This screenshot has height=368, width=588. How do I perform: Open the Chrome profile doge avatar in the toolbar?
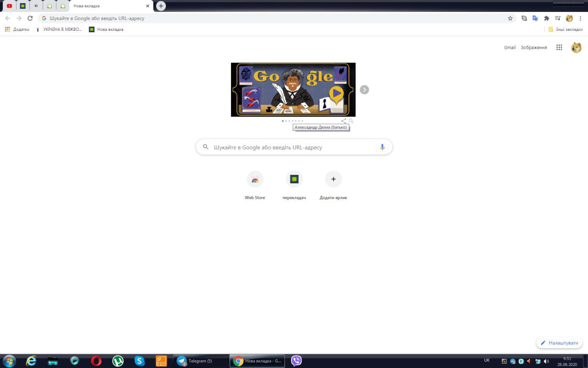click(x=569, y=18)
